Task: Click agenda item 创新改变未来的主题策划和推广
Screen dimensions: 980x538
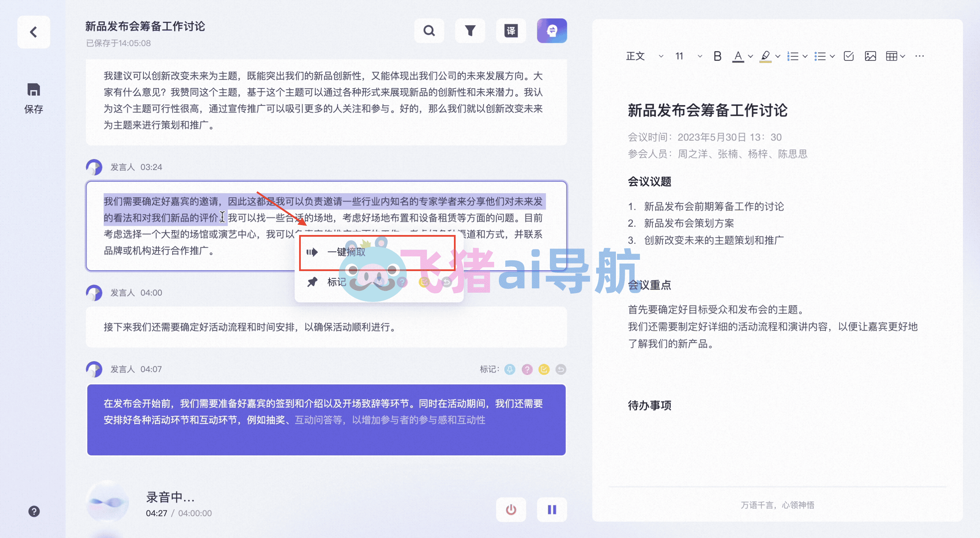Action: pos(714,240)
